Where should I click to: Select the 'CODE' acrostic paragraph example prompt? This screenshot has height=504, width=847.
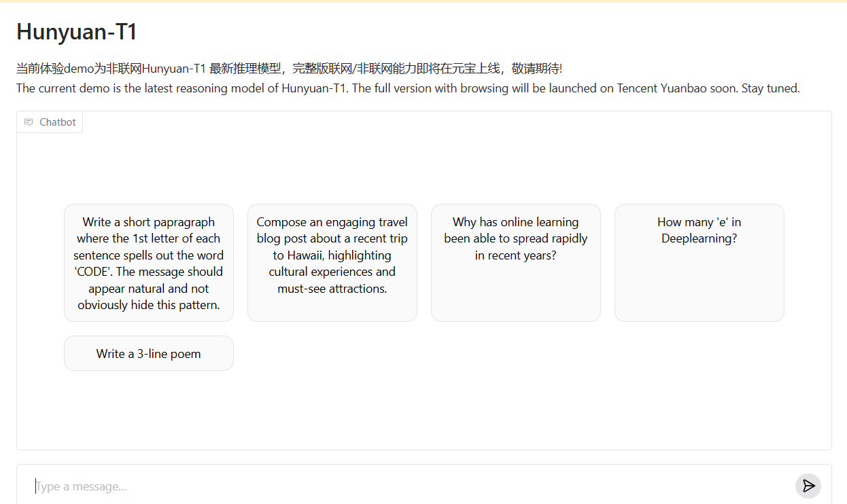pos(149,263)
